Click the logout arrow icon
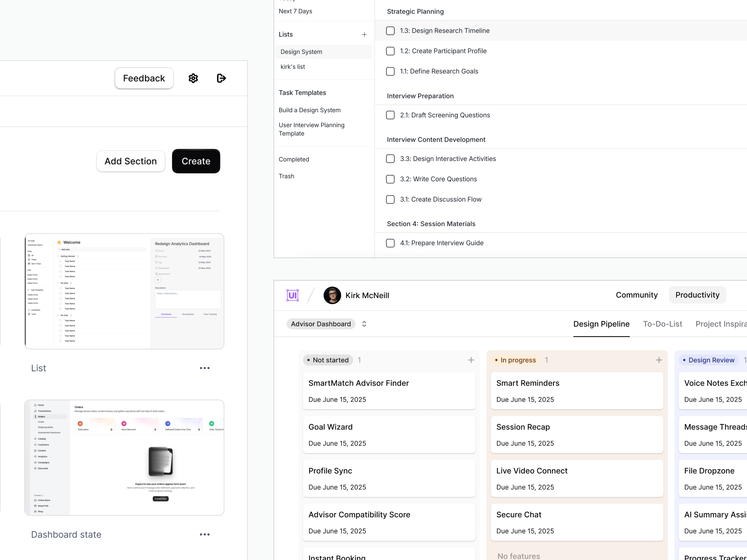The image size is (747, 560). pyautogui.click(x=221, y=78)
